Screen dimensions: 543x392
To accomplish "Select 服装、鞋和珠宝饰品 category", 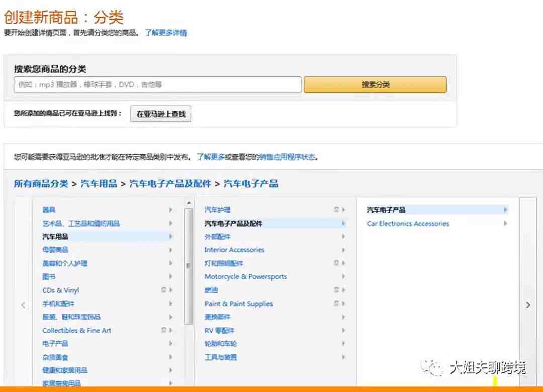I will (71, 317).
